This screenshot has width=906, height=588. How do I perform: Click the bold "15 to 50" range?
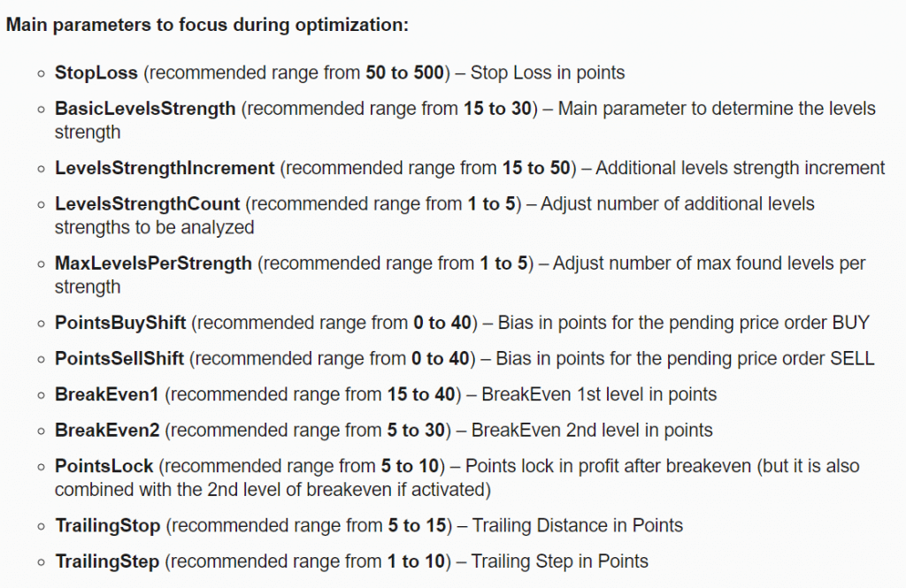(539, 168)
